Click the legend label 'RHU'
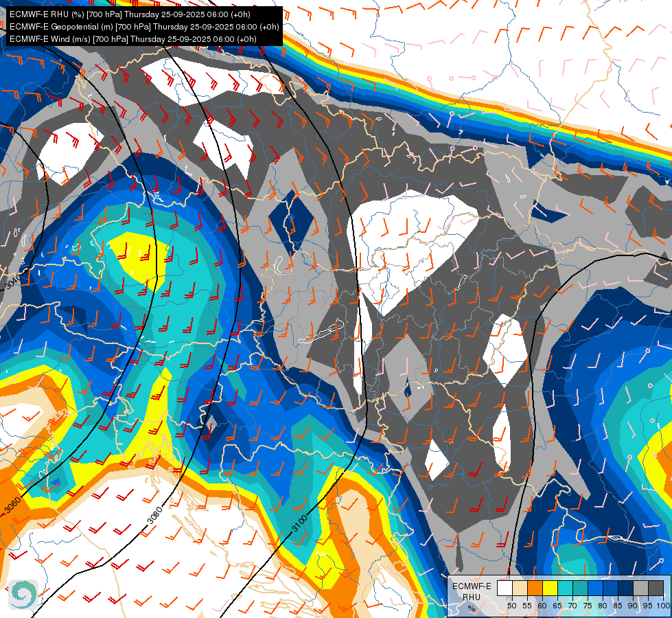672x618 pixels. pos(472,597)
